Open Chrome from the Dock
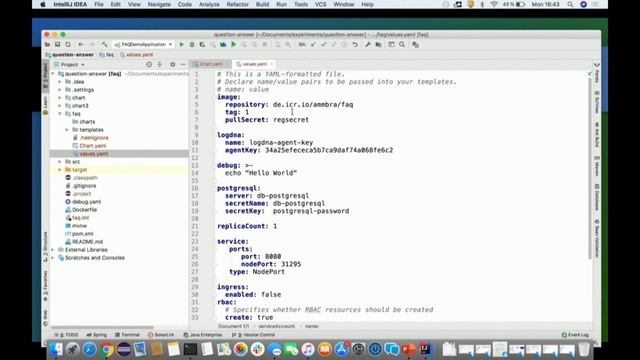This screenshot has width=640, height=360. click(107, 349)
